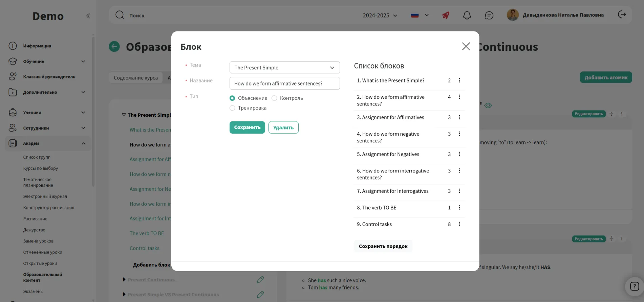This screenshot has height=302, width=644.
Task: Select the 'Контроль' radio button
Action: [274, 98]
